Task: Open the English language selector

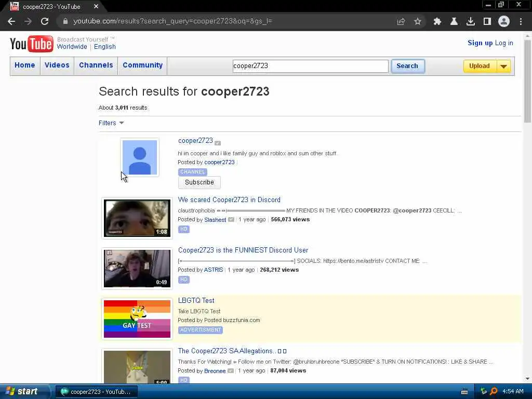Action: pos(105,46)
